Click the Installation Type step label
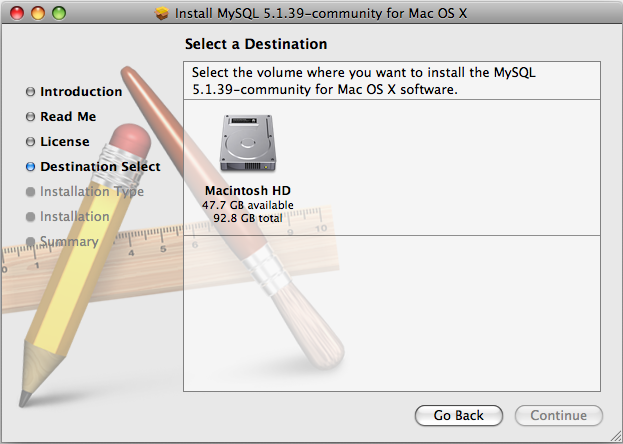The width and height of the screenshot is (623, 444). point(92,192)
